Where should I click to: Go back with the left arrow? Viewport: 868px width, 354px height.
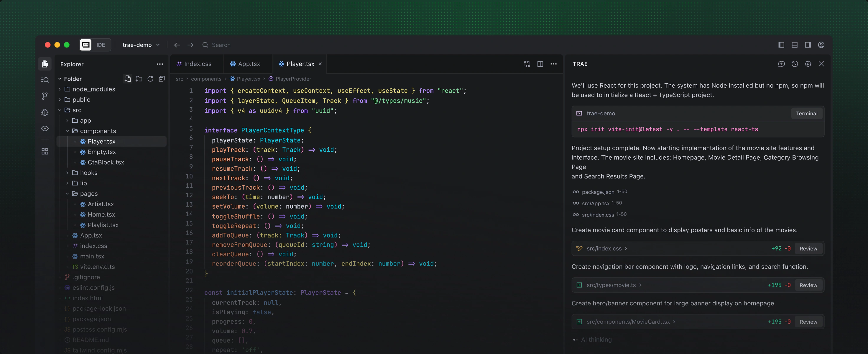click(177, 45)
